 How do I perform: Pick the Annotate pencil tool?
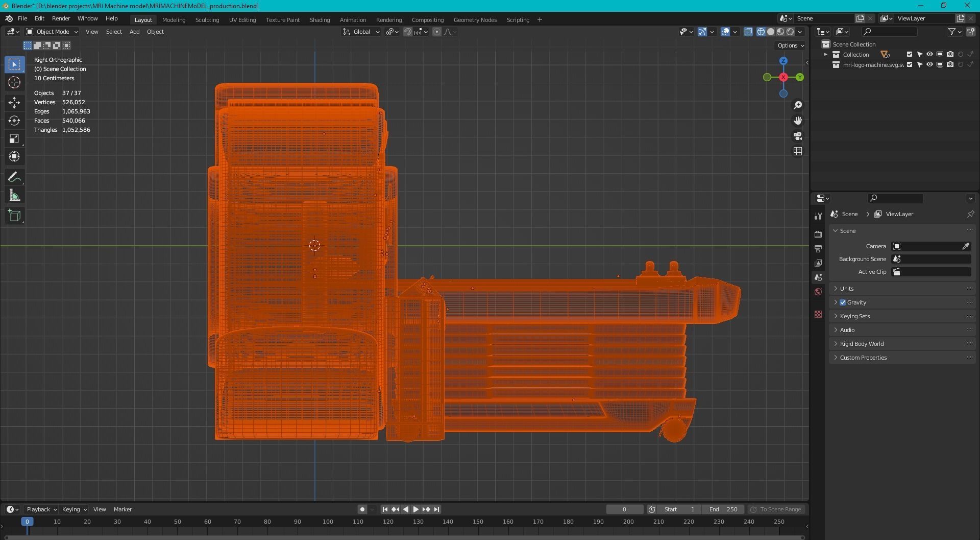pyautogui.click(x=14, y=177)
